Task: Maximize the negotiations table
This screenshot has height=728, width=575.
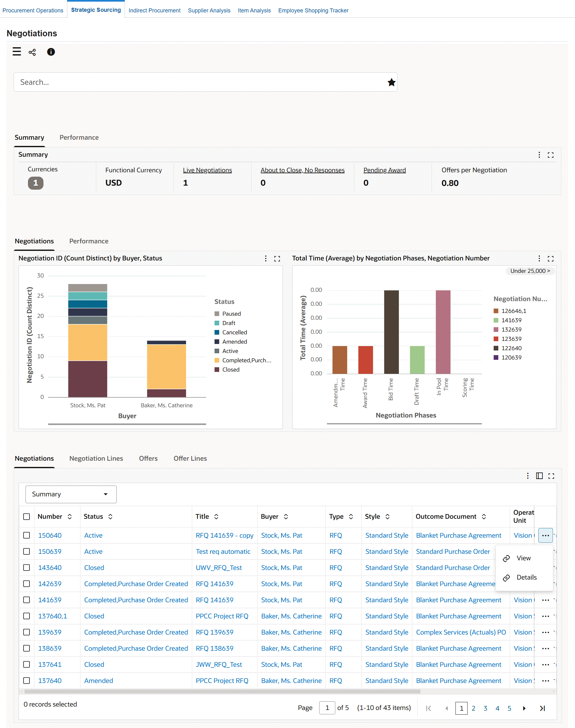Action: (551, 476)
